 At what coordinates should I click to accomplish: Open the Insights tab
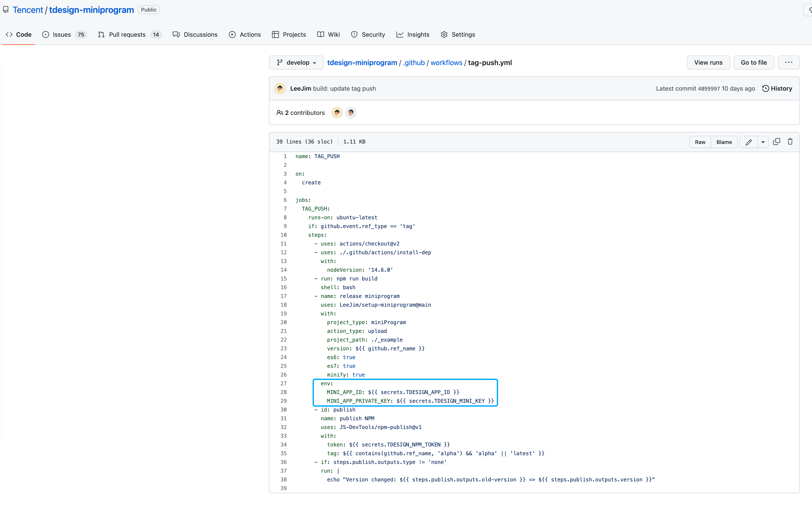point(413,34)
